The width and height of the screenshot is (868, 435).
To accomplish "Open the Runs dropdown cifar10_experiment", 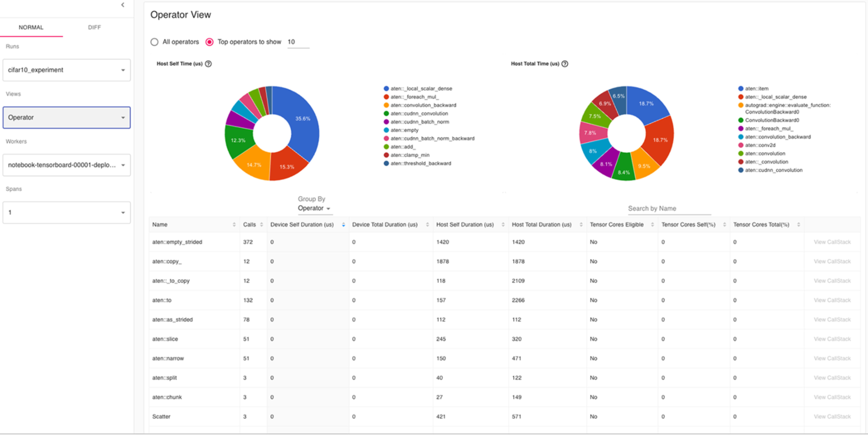I will (66, 70).
